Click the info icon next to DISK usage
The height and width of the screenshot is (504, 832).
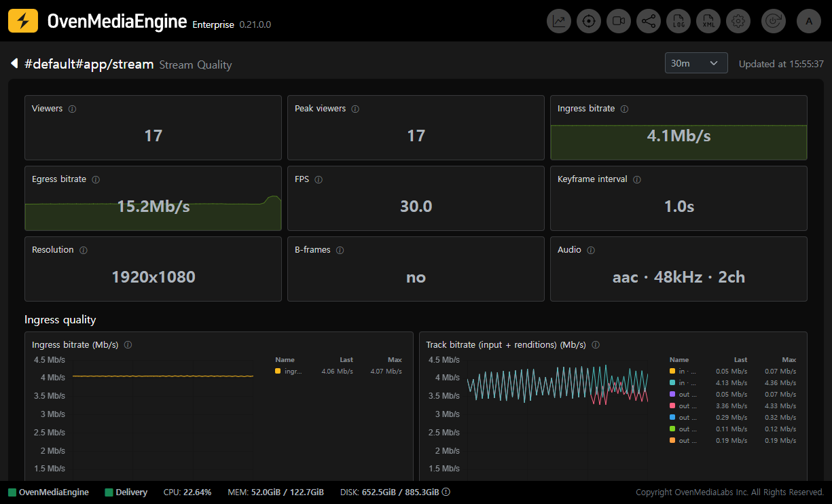(446, 492)
